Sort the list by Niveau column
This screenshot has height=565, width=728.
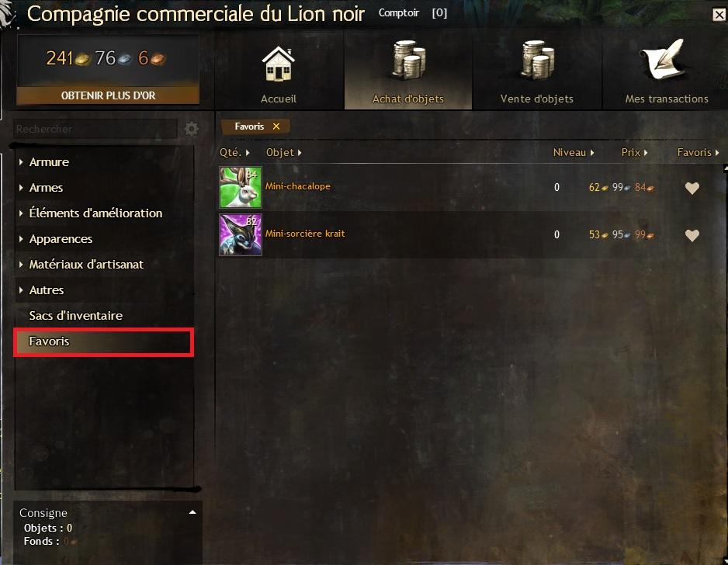(574, 152)
